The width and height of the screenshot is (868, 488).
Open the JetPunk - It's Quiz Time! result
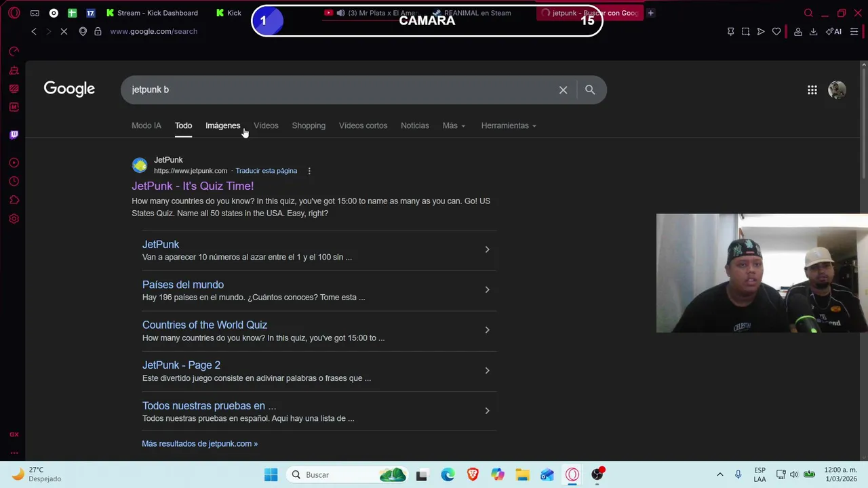pyautogui.click(x=193, y=186)
